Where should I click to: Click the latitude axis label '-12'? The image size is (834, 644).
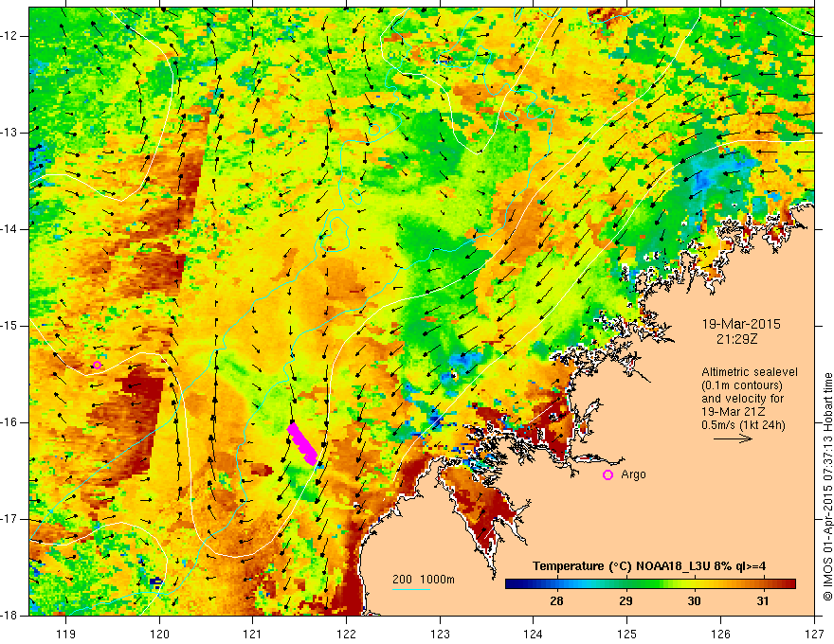click(9, 36)
